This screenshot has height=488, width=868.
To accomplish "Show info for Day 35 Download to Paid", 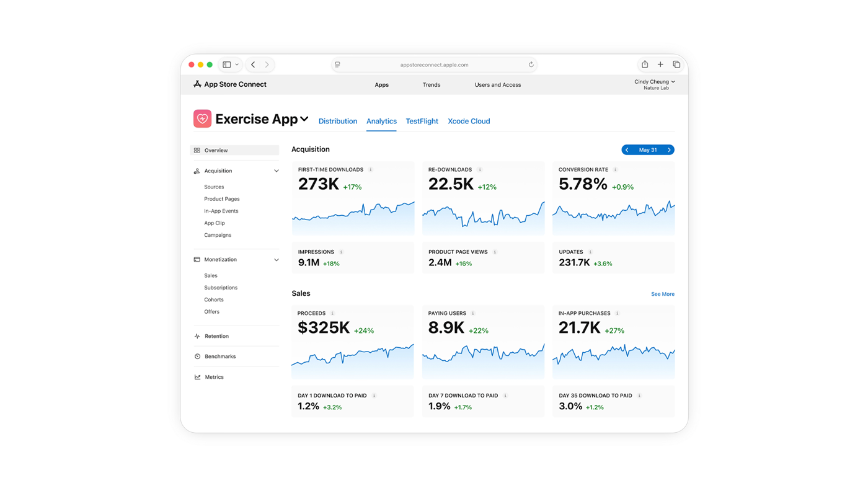I will 639,396.
